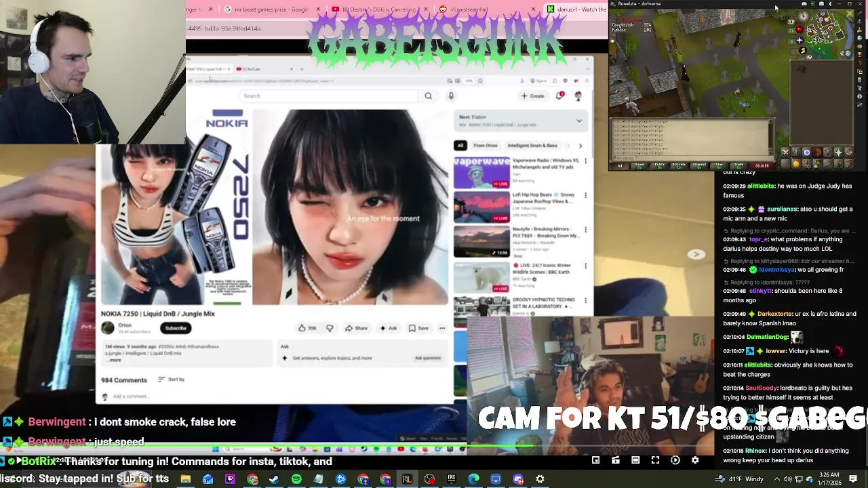Open YouTube notifications bell
The image size is (868, 488).
(559, 96)
